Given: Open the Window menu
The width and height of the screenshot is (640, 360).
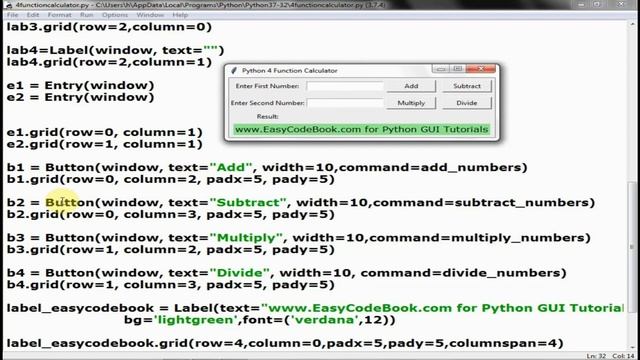Looking at the screenshot, I should click(150, 15).
